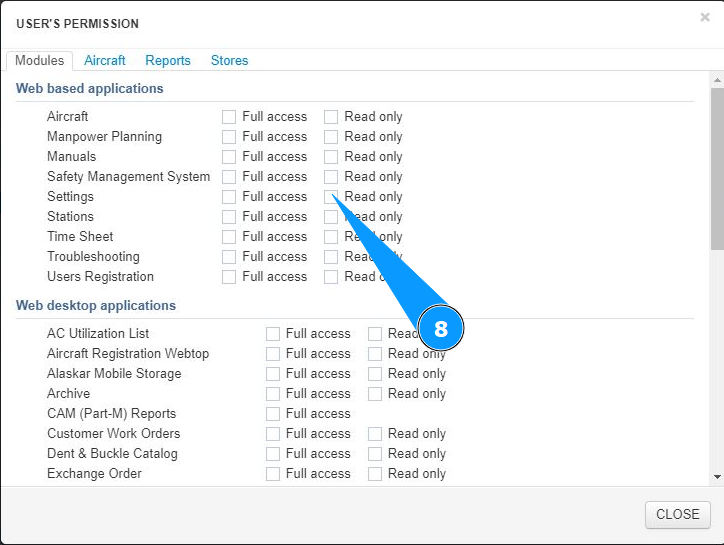Enable Full access for Settings
The image size is (724, 545).
[229, 197]
